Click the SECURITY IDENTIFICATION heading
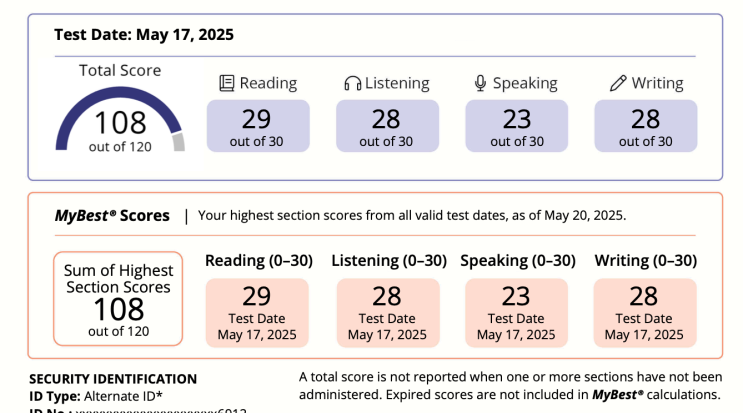This screenshot has width=743, height=413. [x=113, y=379]
